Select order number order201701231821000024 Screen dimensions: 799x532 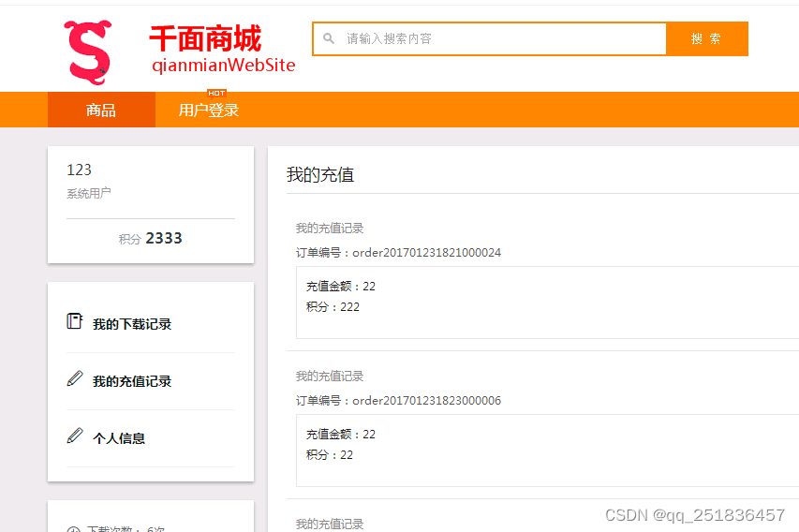[x=426, y=253]
